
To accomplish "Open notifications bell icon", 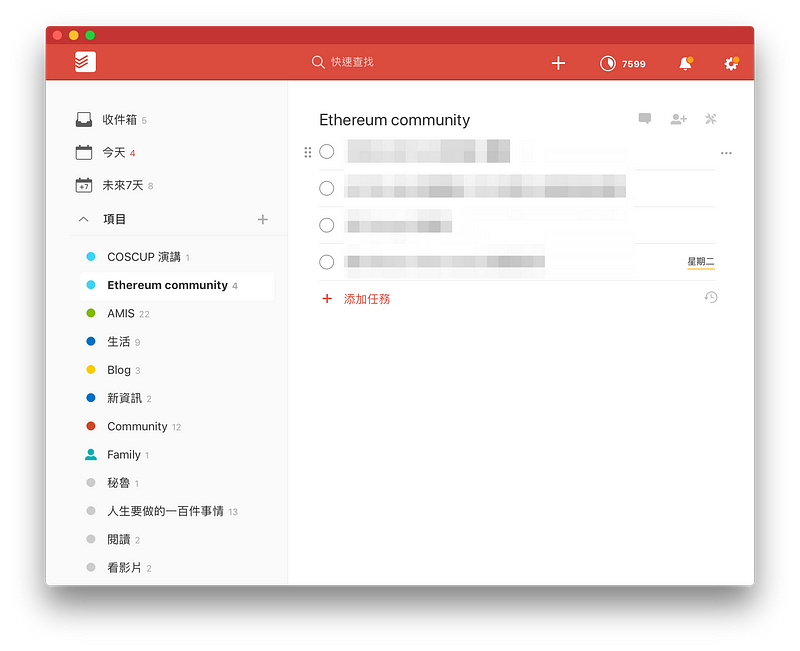I will click(685, 63).
